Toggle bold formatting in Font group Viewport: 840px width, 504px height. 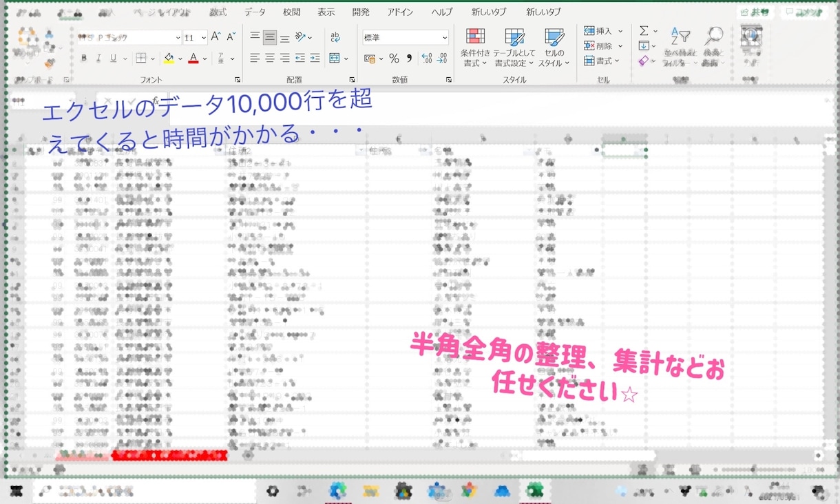tap(85, 59)
